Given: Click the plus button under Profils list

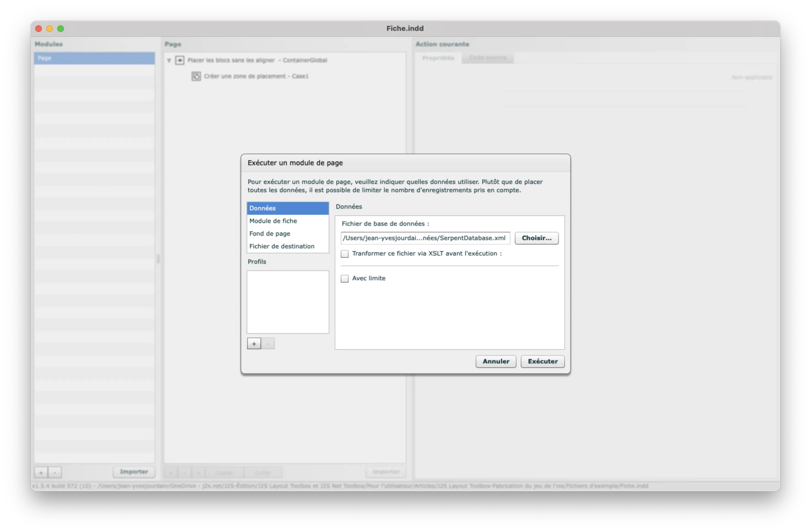Looking at the screenshot, I should click(254, 344).
